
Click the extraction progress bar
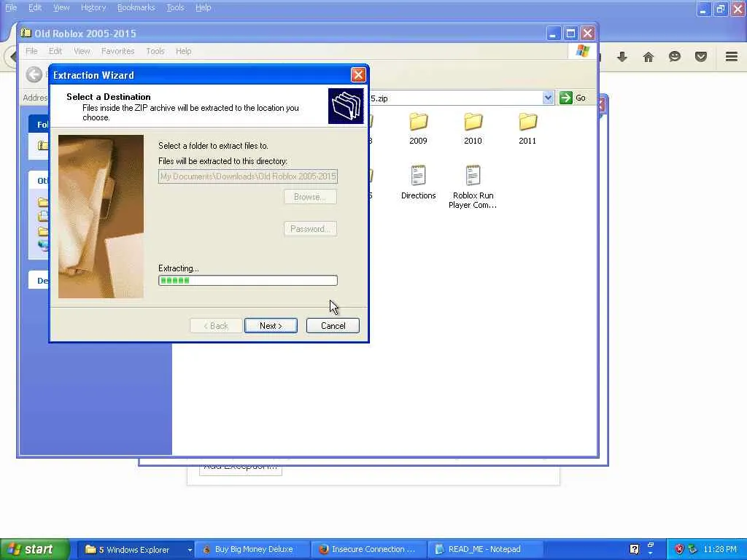coord(248,281)
